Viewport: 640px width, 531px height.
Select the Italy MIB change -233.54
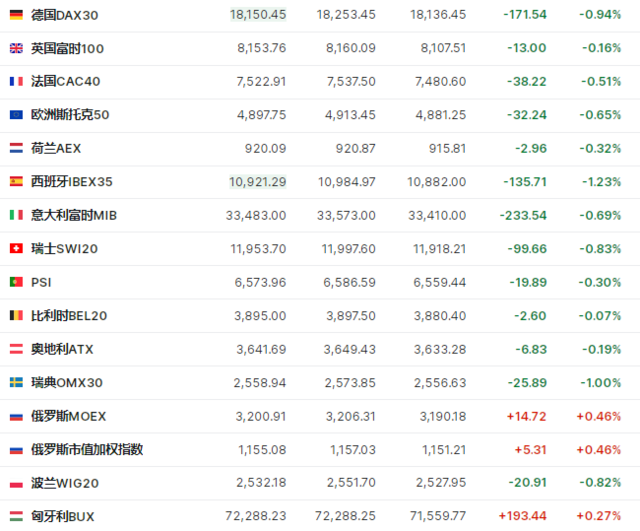(x=523, y=216)
